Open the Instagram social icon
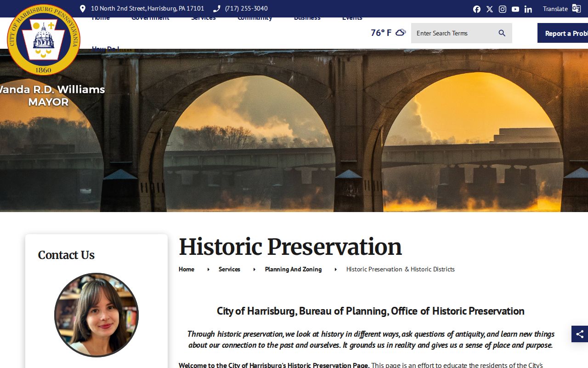The image size is (588, 368). (503, 9)
